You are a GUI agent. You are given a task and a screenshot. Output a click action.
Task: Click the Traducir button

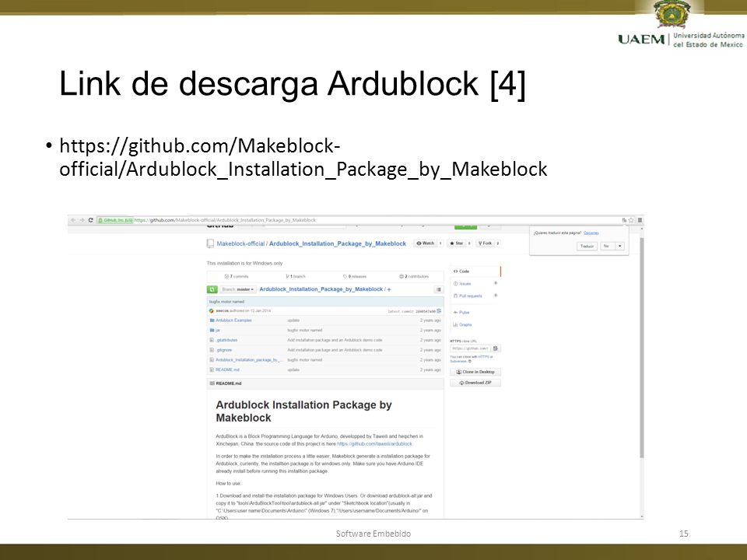pyautogui.click(x=587, y=247)
